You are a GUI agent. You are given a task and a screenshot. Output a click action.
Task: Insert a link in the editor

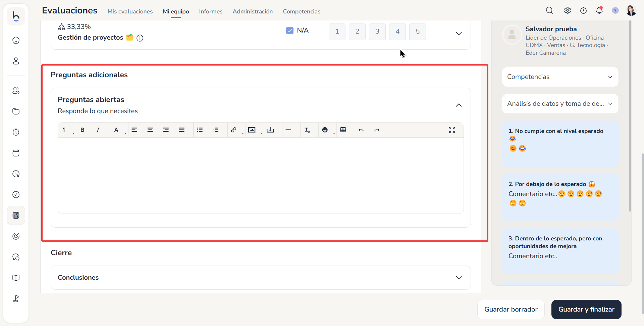(234, 130)
